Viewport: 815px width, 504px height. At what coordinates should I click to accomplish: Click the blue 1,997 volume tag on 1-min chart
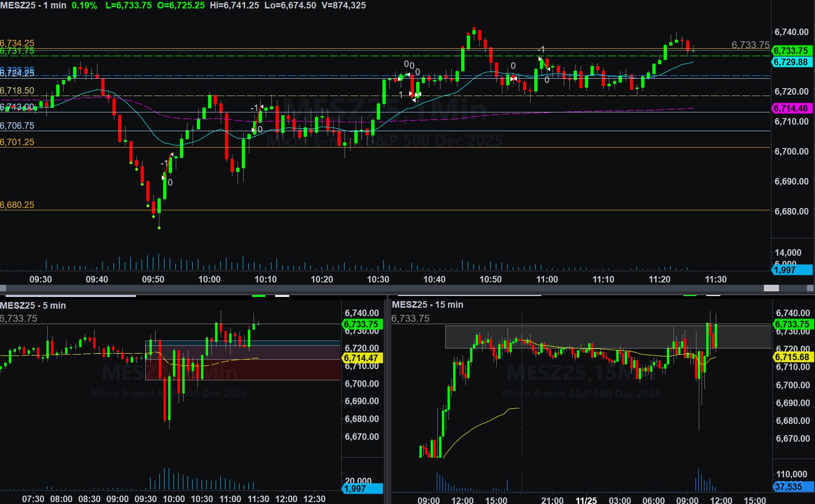point(791,270)
